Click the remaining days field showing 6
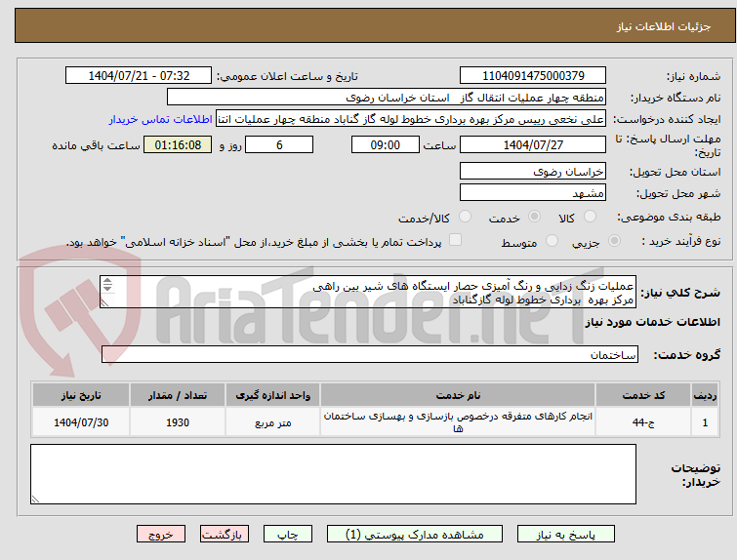737x560 pixels. (x=279, y=144)
